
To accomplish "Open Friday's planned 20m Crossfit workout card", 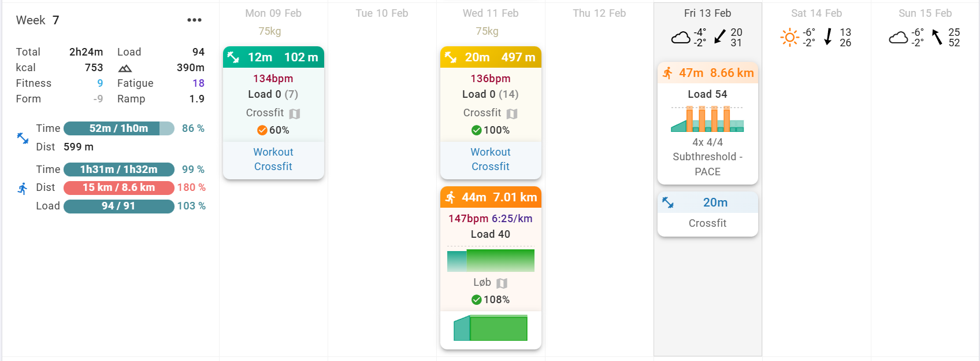I will [708, 213].
